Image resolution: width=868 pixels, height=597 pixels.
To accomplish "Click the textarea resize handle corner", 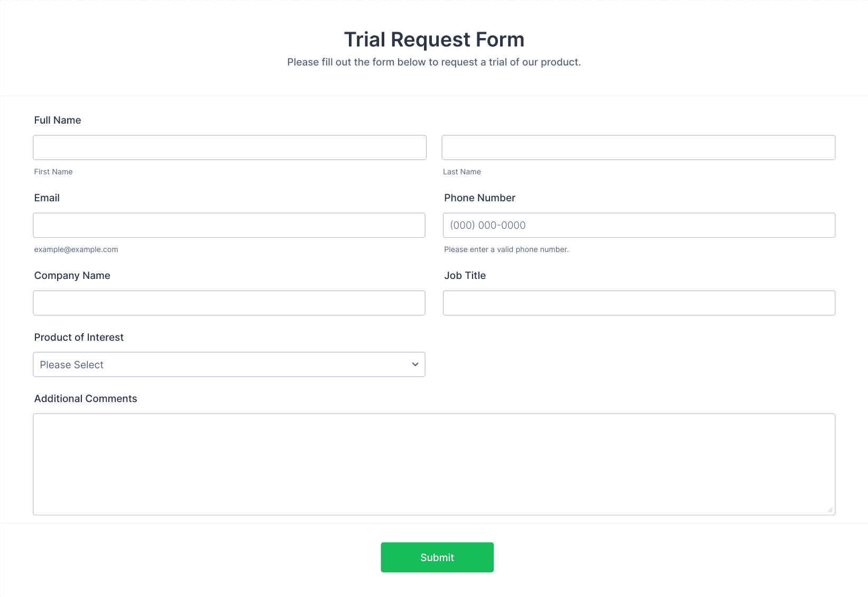I will coord(830,510).
